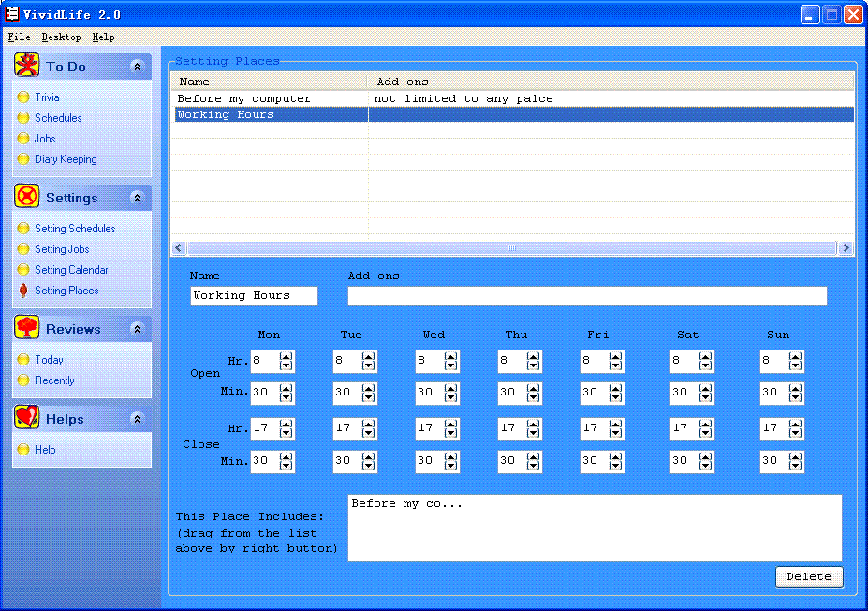Click the Friday close hour stepper
Viewport: 868px width, 611px height.
[x=616, y=429]
